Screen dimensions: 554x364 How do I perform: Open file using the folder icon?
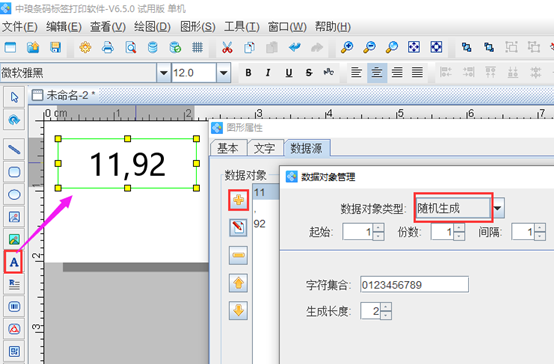tap(33, 47)
